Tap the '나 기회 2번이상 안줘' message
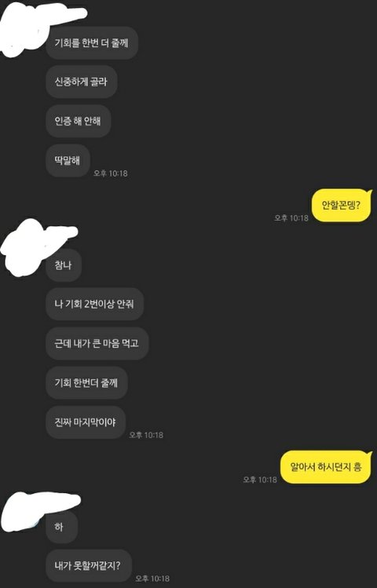The image size is (377, 588). tap(94, 304)
